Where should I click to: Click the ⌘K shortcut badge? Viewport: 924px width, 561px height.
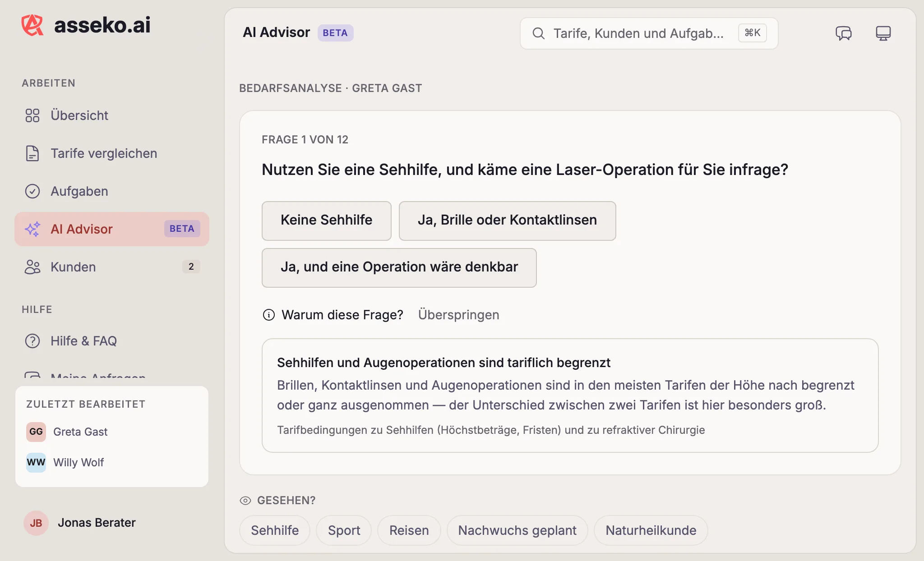752,33
